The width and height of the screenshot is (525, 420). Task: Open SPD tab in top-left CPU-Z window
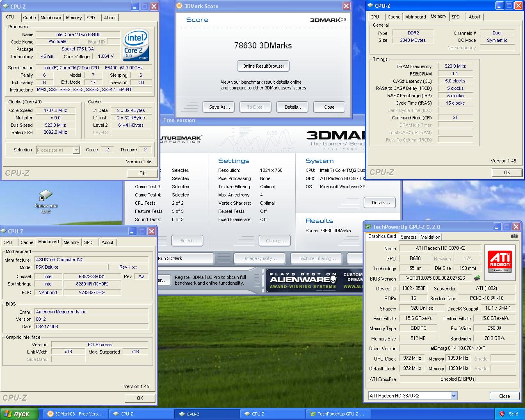pyautogui.click(x=91, y=18)
